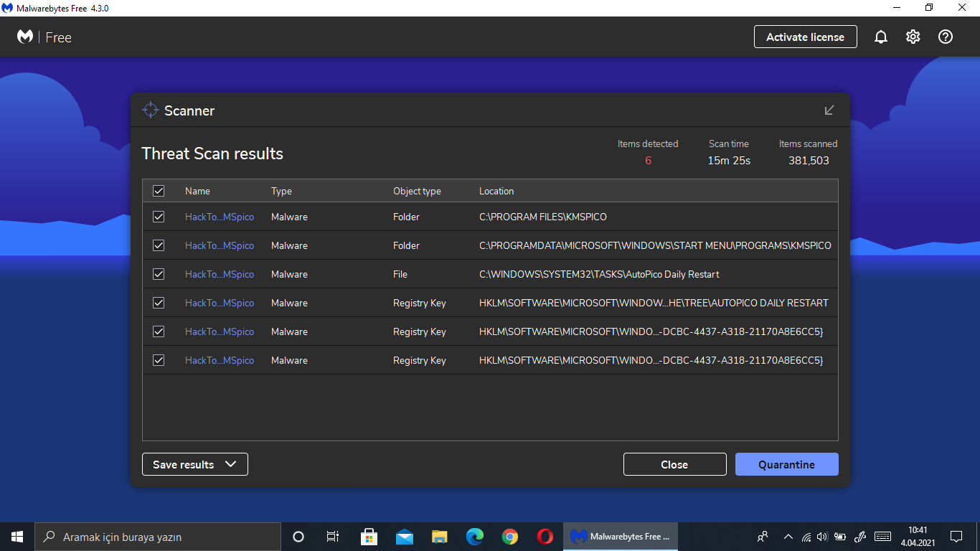Open the Malwarebytes help icon
The height and width of the screenshot is (551, 980).
[946, 37]
